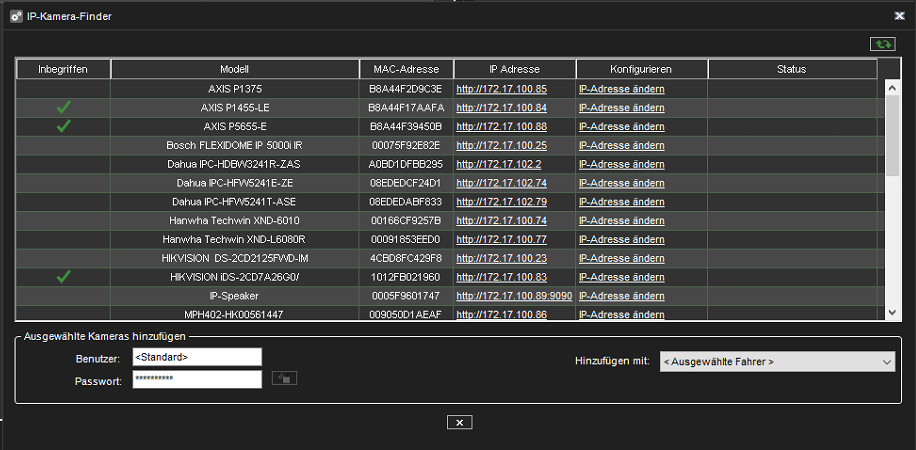Screen dimensions: 916x450
Task: Click IP-Adresse ändern for Dahua IPC-HFW5241E-ZE
Action: click(621, 183)
